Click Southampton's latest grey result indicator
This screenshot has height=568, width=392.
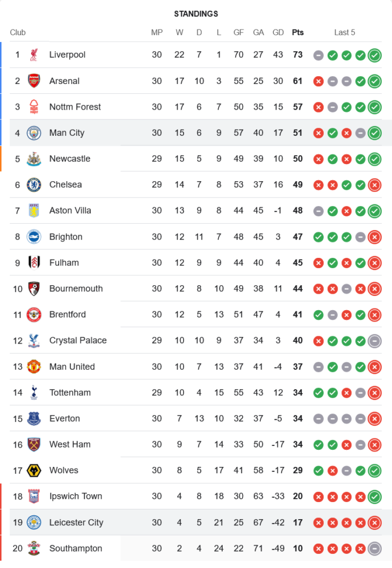coord(374,549)
